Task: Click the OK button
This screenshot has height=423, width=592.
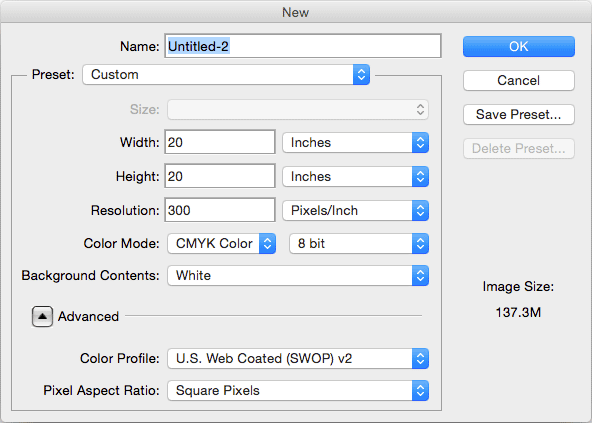Action: [x=519, y=46]
